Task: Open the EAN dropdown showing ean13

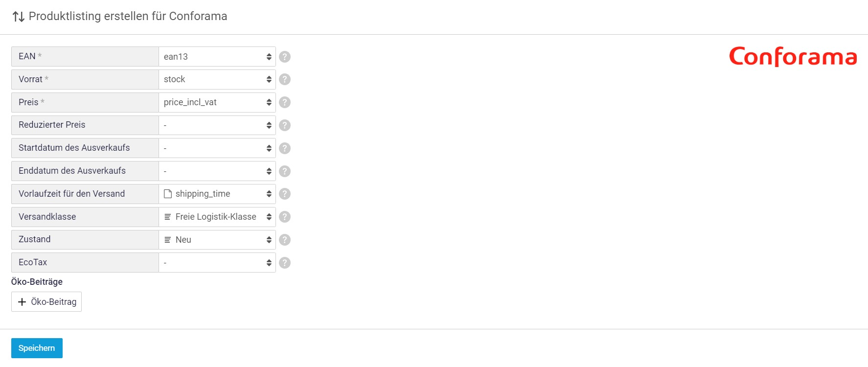Action: (x=217, y=57)
